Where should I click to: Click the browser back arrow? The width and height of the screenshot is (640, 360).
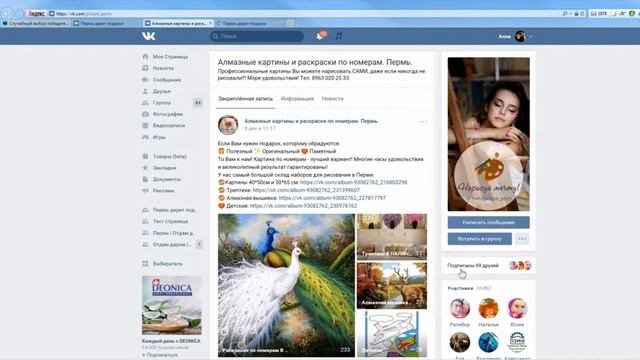[7, 13]
